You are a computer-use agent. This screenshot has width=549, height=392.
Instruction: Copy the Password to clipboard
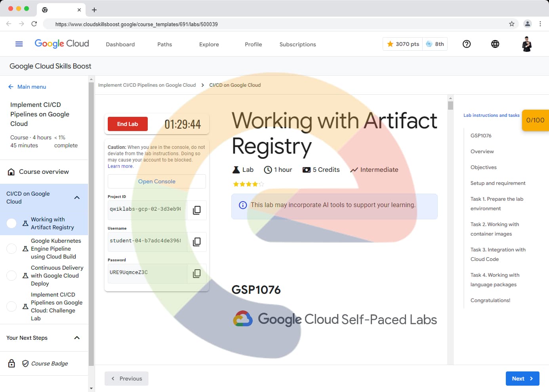pos(196,274)
